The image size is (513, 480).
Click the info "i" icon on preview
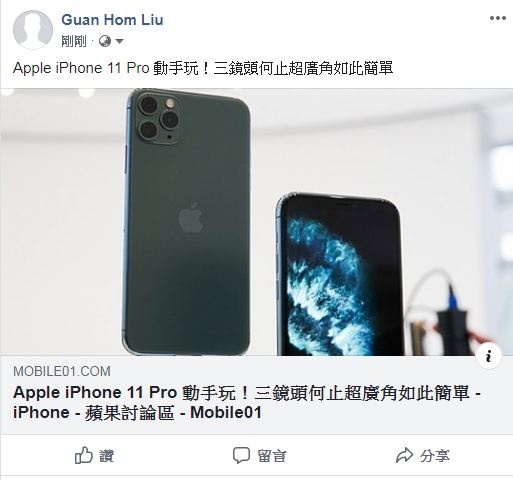tap(488, 356)
